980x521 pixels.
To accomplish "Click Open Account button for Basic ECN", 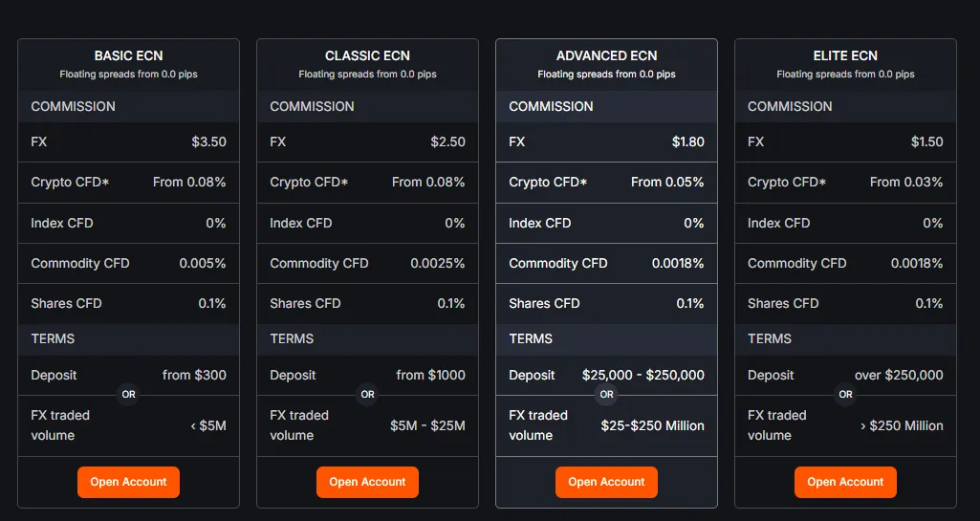I will click(128, 482).
